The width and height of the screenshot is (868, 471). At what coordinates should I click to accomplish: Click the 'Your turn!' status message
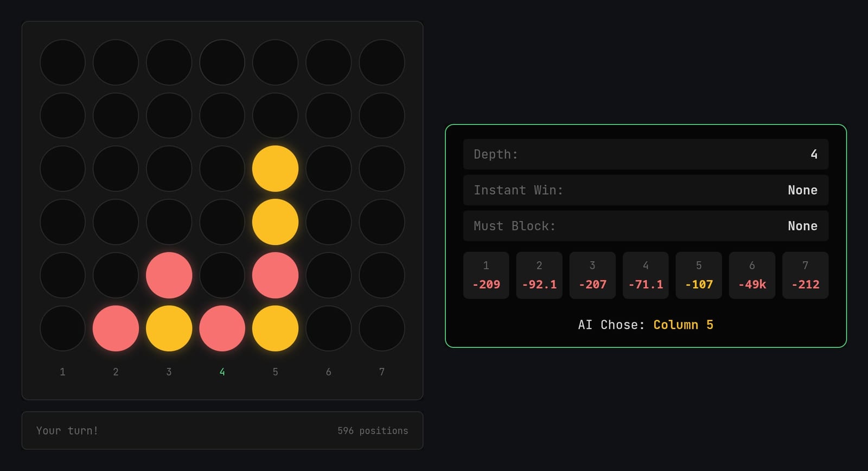pos(67,430)
